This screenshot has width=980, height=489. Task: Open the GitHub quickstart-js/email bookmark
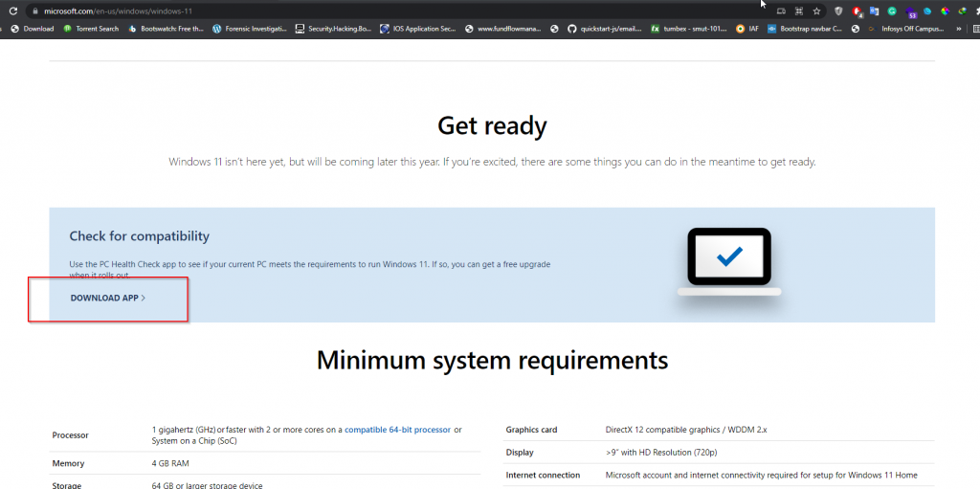[605, 29]
